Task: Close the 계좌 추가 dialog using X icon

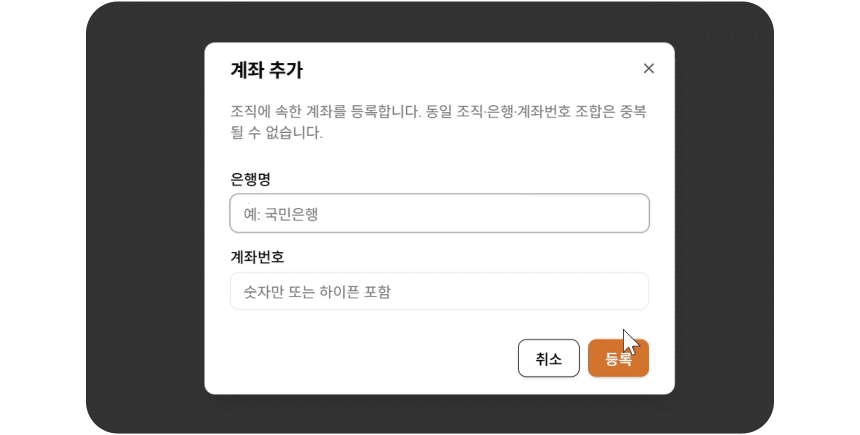Action: 648,69
